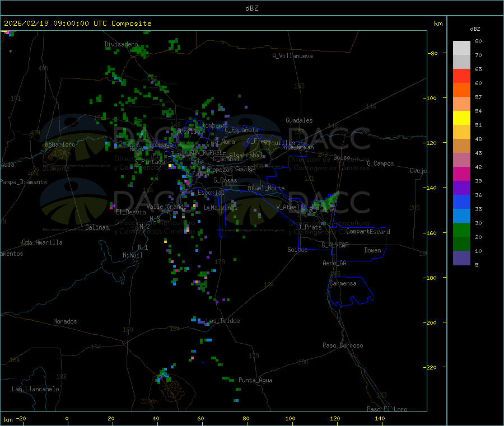Select the yellow 51-54 dBZ legend swatch

click(461, 118)
